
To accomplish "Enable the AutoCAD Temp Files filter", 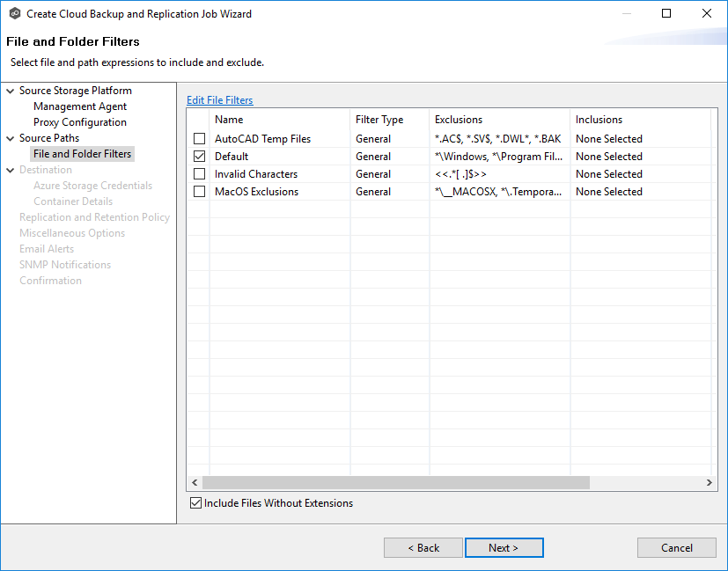I will [198, 138].
